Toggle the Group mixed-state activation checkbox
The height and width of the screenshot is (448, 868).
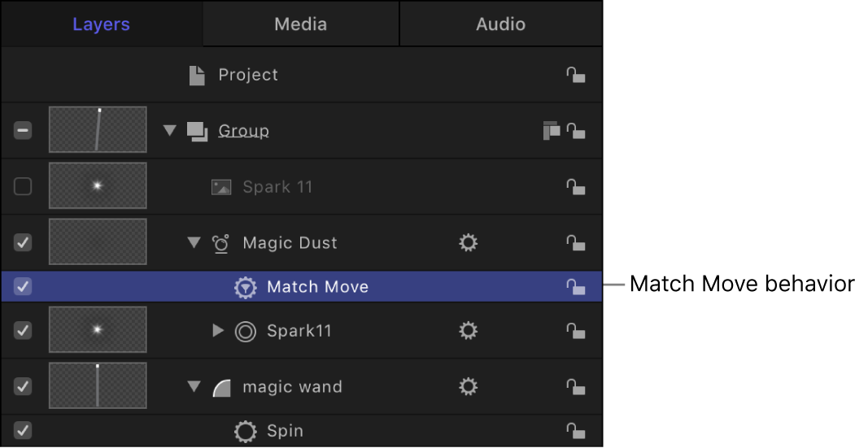[23, 131]
